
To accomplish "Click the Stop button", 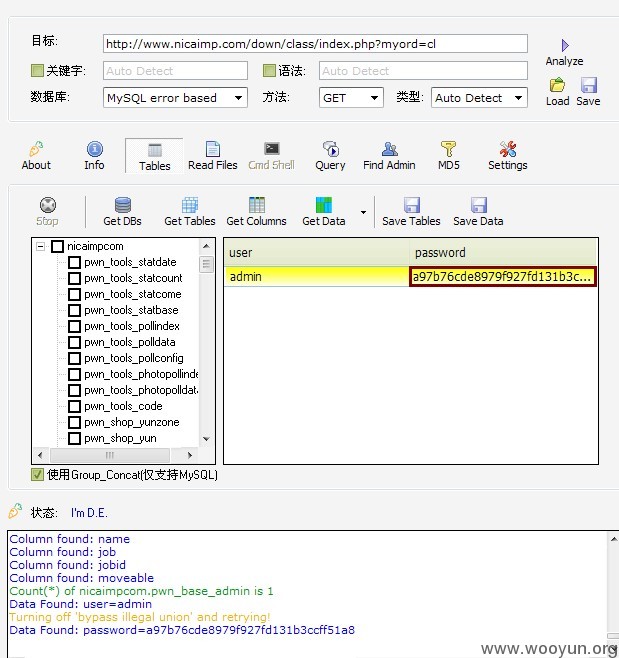I will pyautogui.click(x=47, y=212).
